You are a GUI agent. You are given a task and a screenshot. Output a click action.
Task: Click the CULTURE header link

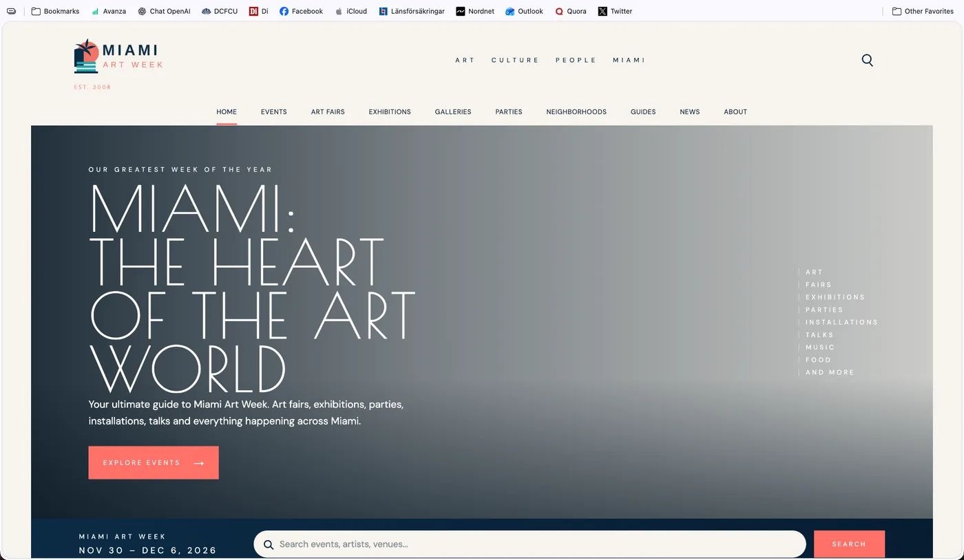click(515, 60)
